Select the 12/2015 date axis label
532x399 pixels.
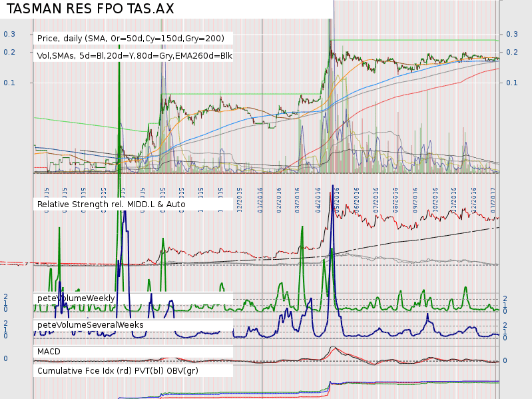240,200
